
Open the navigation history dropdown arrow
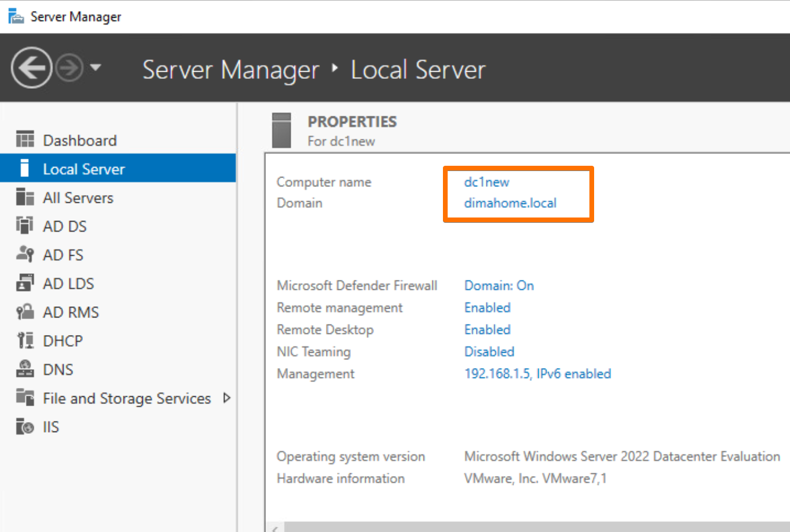click(x=95, y=68)
